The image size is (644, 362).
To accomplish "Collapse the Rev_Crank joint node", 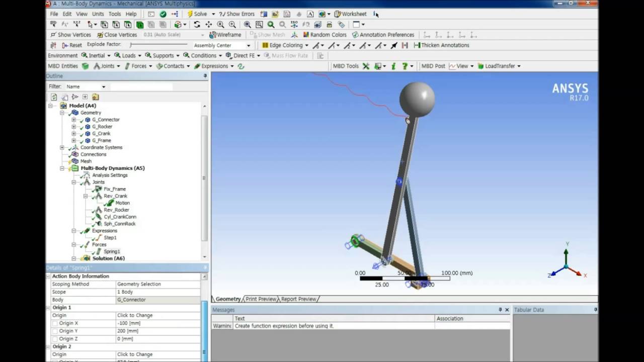I will click(x=85, y=196).
